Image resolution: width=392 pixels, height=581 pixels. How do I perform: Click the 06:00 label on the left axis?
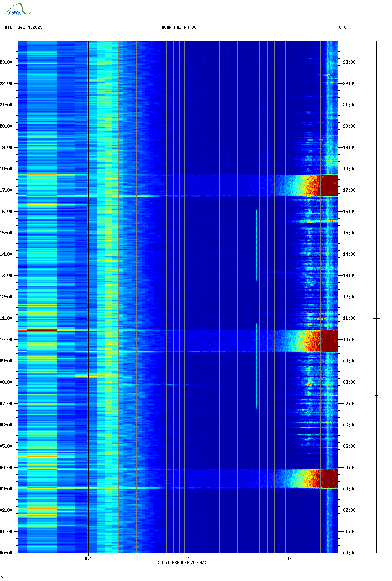(6, 425)
